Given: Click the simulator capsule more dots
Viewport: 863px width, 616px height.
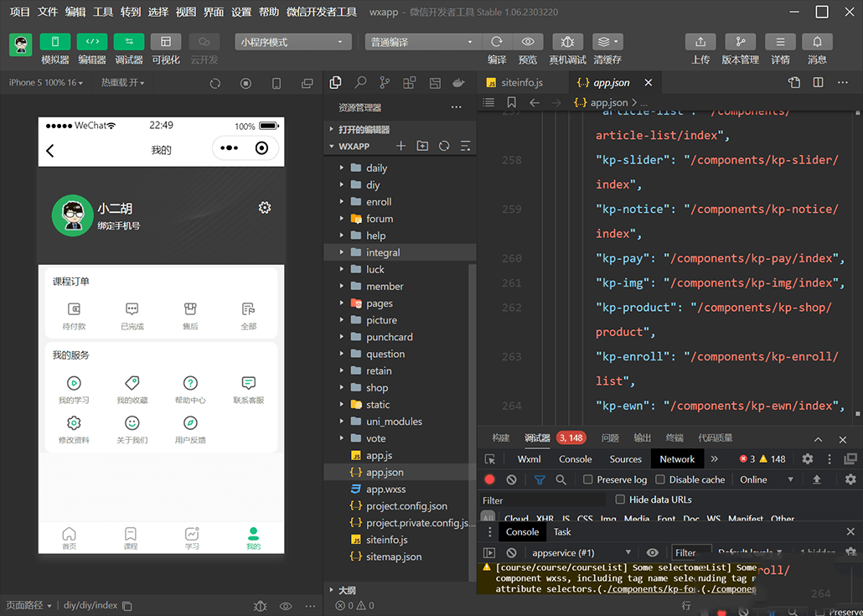Looking at the screenshot, I should [229, 148].
